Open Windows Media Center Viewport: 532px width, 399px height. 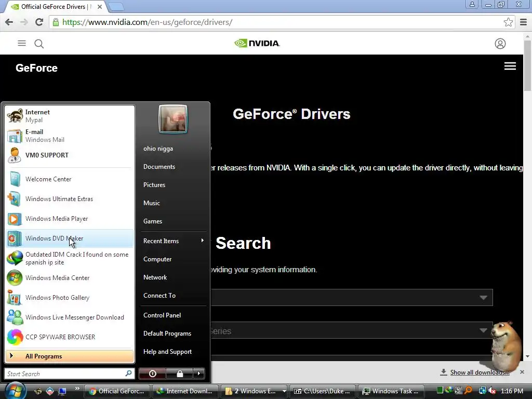[70, 278]
